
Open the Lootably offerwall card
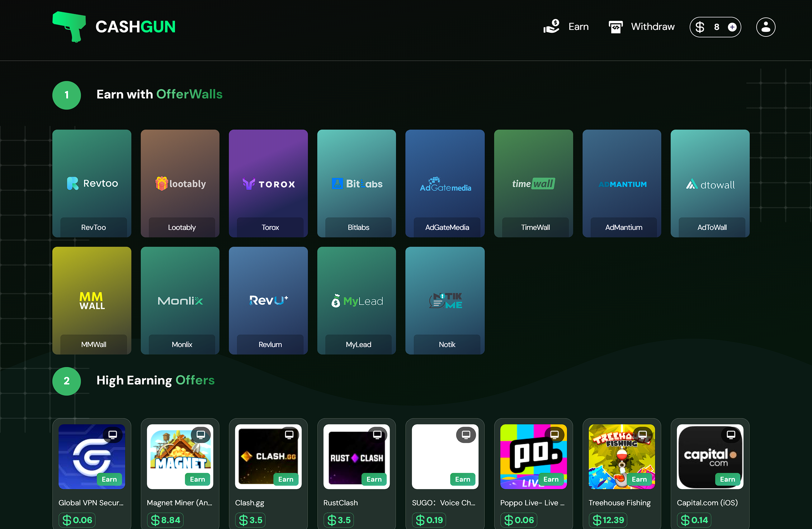180,183
